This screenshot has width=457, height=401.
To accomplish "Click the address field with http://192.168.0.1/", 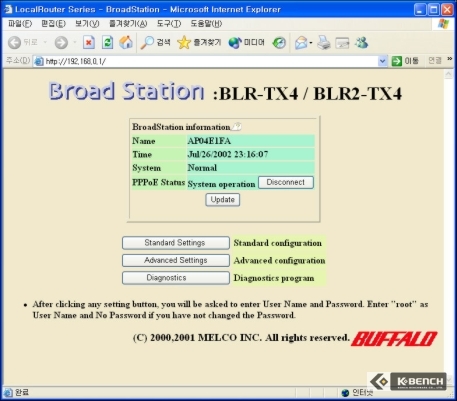I will [211, 61].
